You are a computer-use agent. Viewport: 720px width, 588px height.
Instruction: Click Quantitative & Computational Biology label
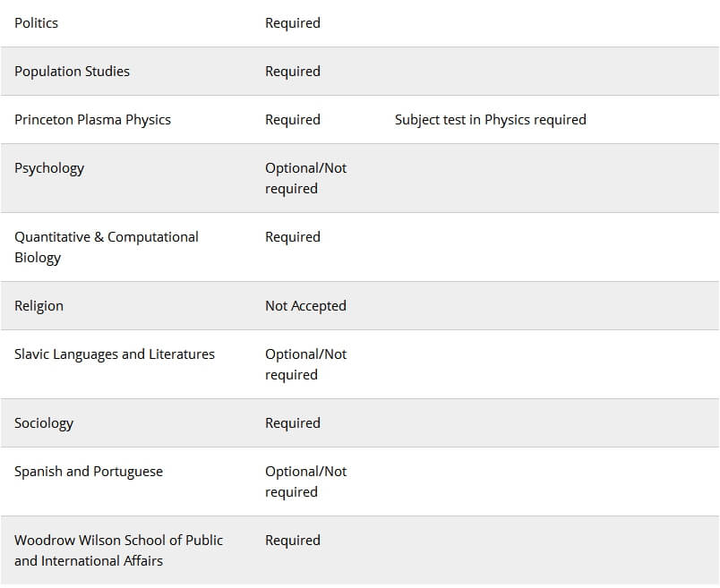(107, 247)
